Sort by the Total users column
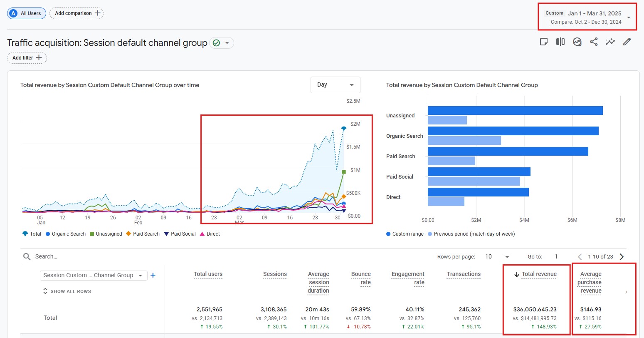The image size is (644, 338). 208,274
